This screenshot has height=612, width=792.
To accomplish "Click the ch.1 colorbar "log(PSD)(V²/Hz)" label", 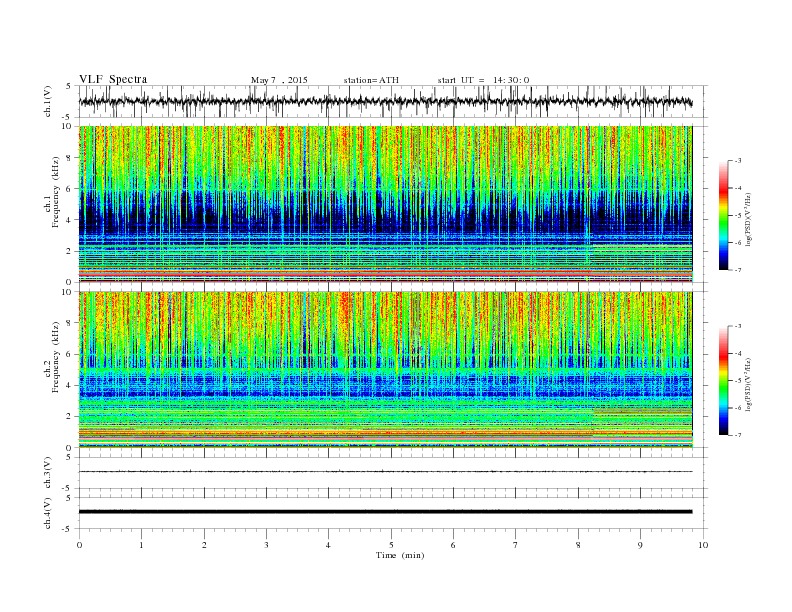I will 748,219.
